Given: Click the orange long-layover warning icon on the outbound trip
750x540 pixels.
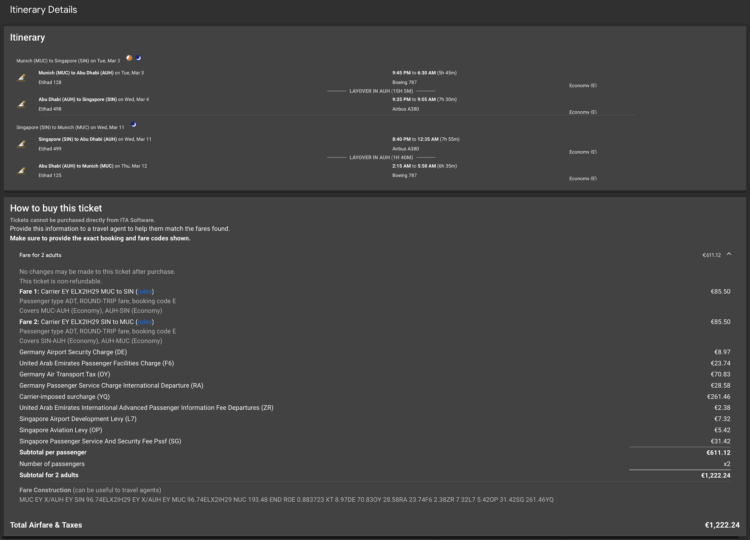Looking at the screenshot, I should click(x=129, y=58).
